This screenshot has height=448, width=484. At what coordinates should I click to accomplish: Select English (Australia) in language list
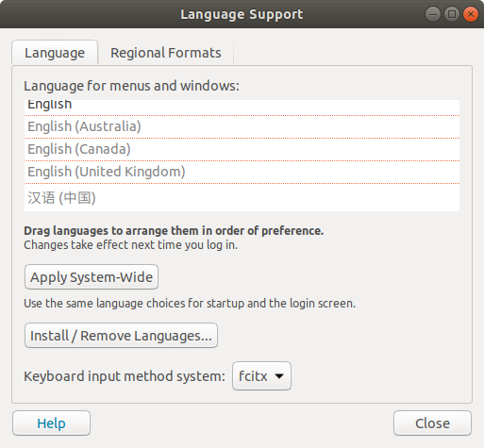pyautogui.click(x=242, y=126)
